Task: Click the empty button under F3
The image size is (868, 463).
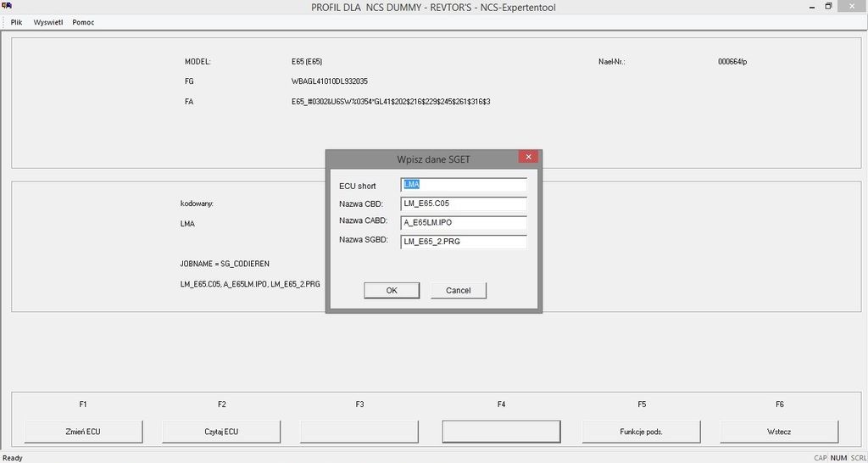Action: [359, 432]
